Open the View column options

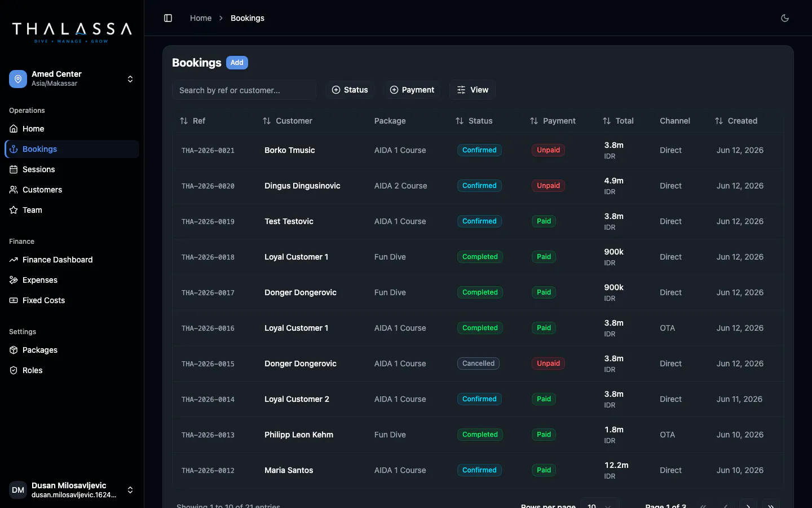473,90
